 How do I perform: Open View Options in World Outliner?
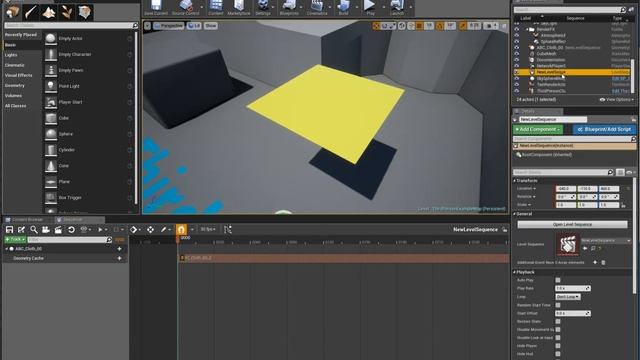(616, 100)
